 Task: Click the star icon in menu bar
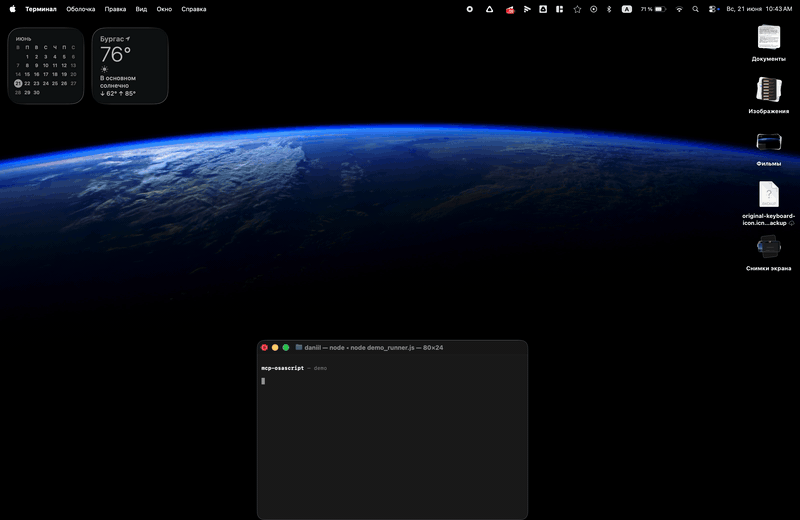[577, 9]
